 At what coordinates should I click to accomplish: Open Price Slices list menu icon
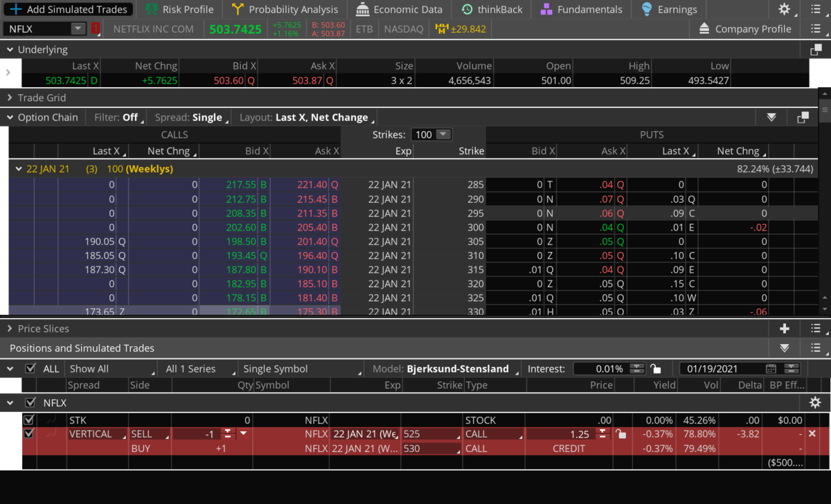click(x=815, y=329)
